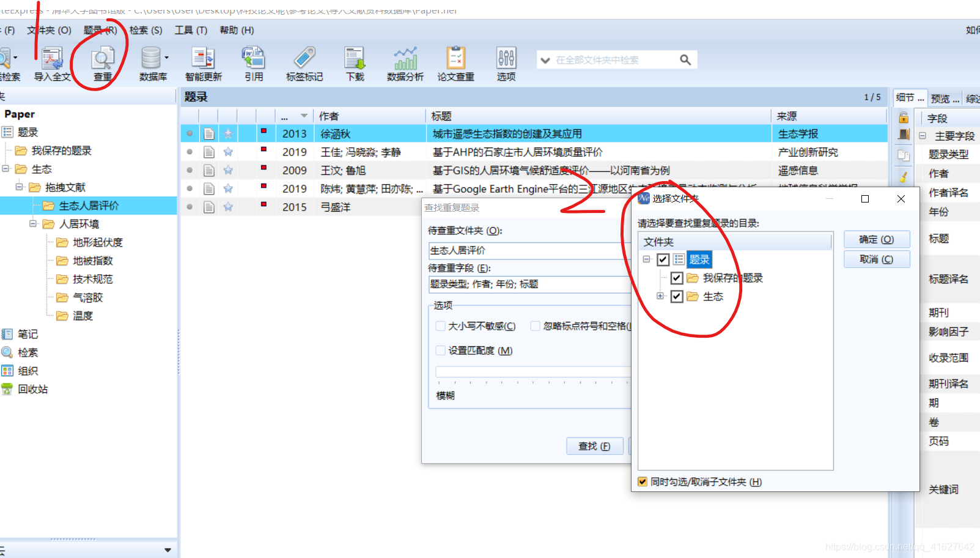Switch to the 预览 tab
Screen dimensions: 980x558
(x=945, y=99)
